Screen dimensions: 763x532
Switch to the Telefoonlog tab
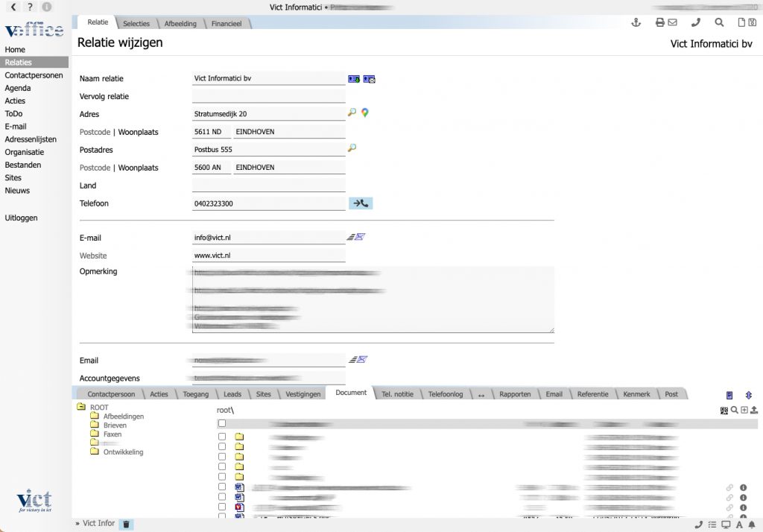click(446, 394)
